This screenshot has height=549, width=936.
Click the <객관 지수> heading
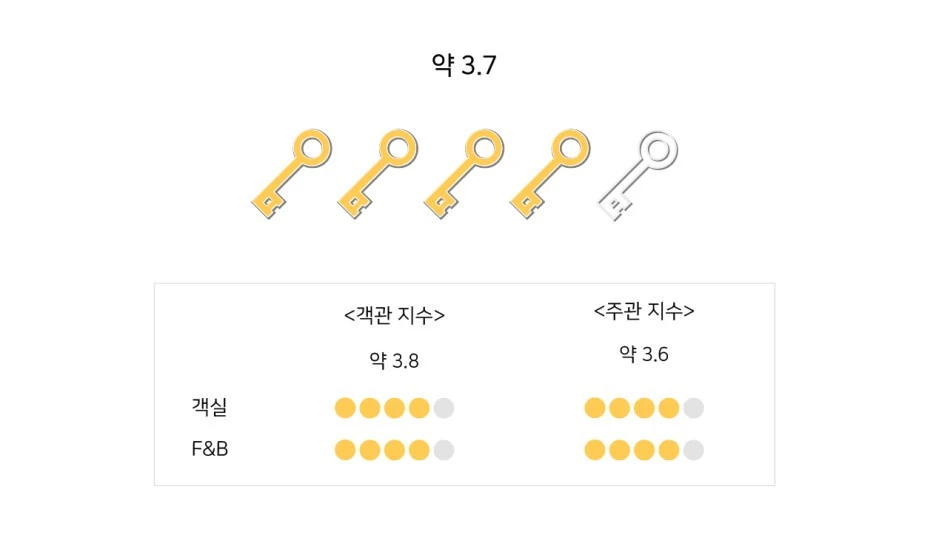pyautogui.click(x=395, y=314)
